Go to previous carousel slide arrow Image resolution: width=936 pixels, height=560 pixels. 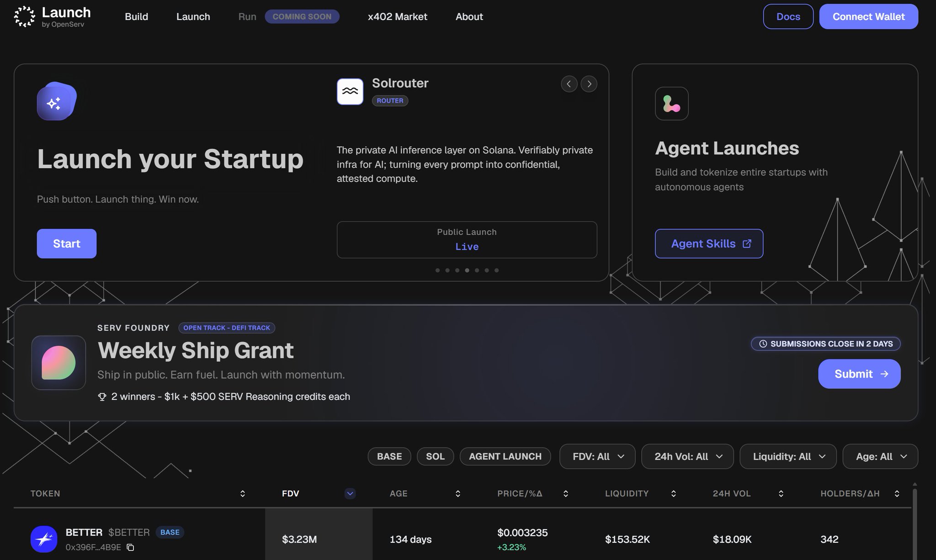tap(569, 84)
